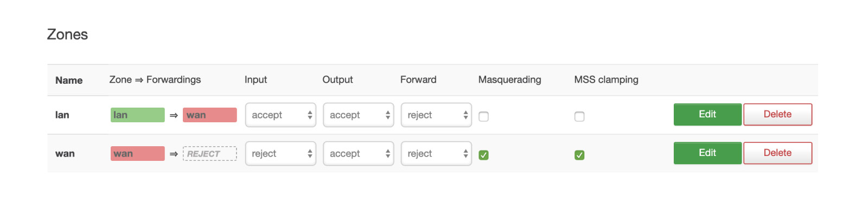Change wan zone Input policy from reject
The image size is (868, 200).
tap(280, 153)
